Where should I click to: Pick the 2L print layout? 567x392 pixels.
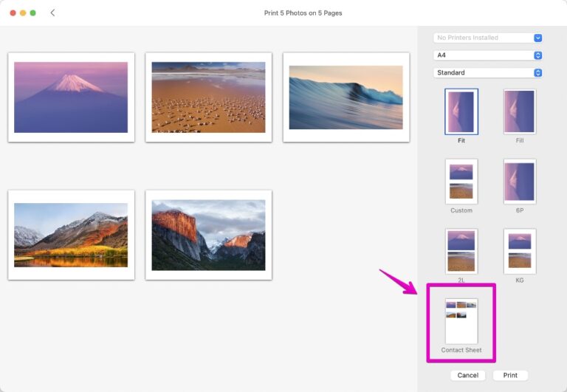(461, 251)
